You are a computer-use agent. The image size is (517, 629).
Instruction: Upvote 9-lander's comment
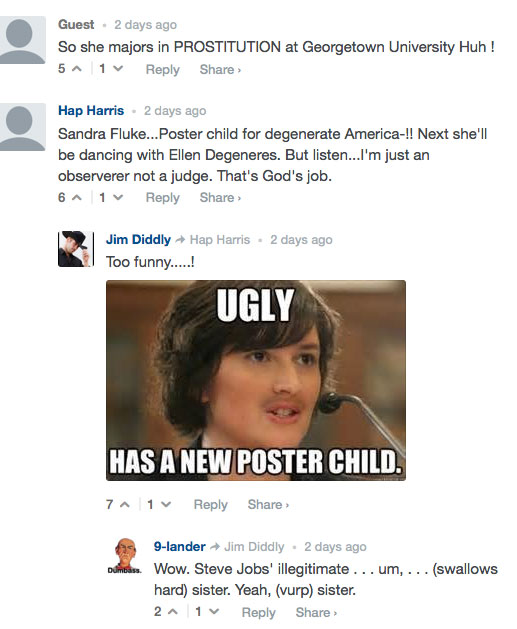pyautogui.click(x=173, y=612)
